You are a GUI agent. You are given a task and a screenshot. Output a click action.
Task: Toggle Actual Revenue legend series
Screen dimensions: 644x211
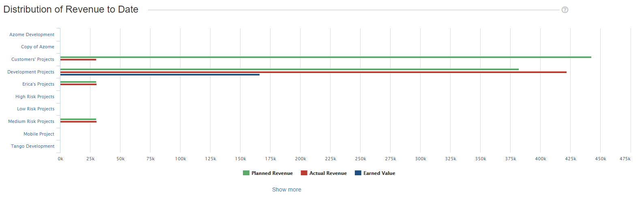click(x=328, y=173)
